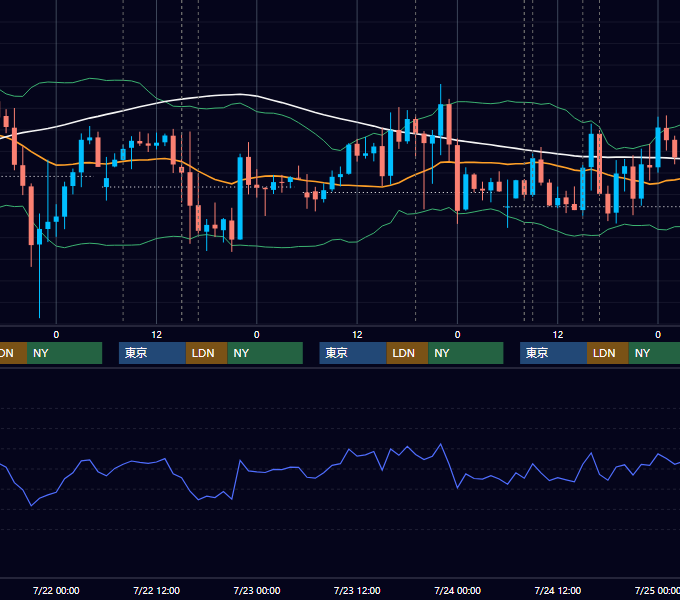This screenshot has width=680, height=600.
Task: Click hour label 0 above 7/22 NY block
Action: [x=257, y=335]
